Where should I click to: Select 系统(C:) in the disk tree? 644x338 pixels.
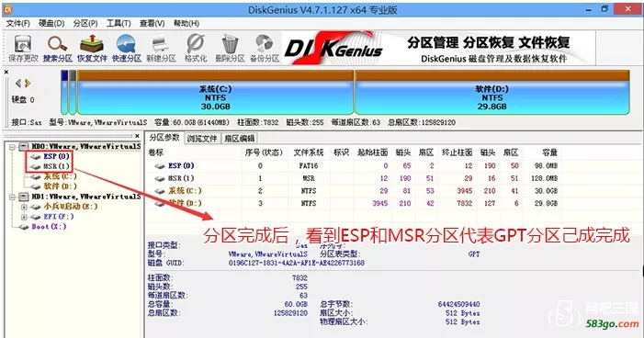pyautogui.click(x=60, y=176)
